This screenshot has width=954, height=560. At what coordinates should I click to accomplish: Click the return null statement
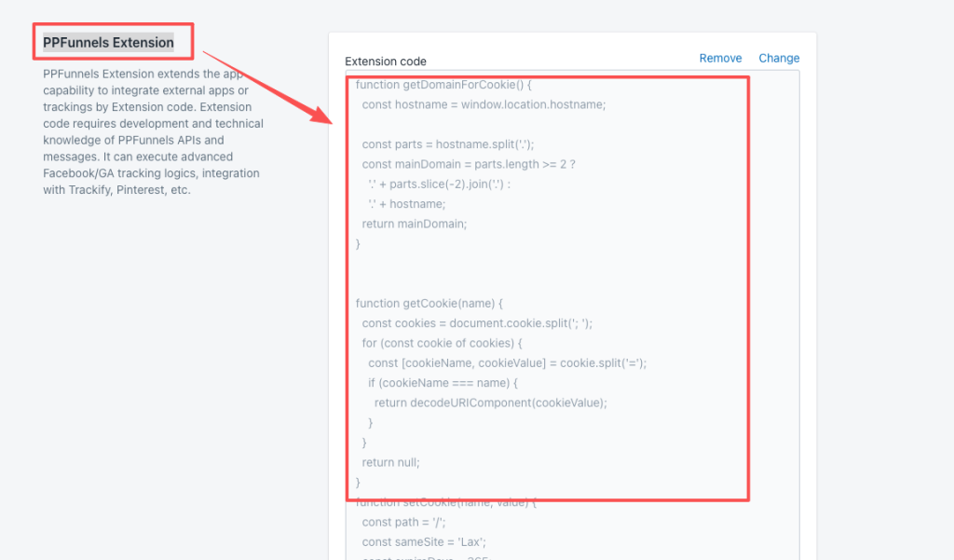point(391,462)
